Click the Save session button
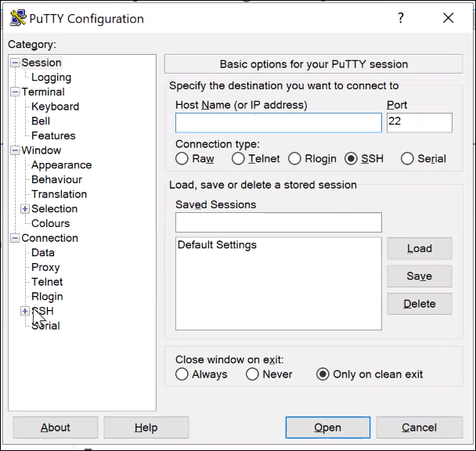Viewport: 476px width, 451px height. coord(419,276)
